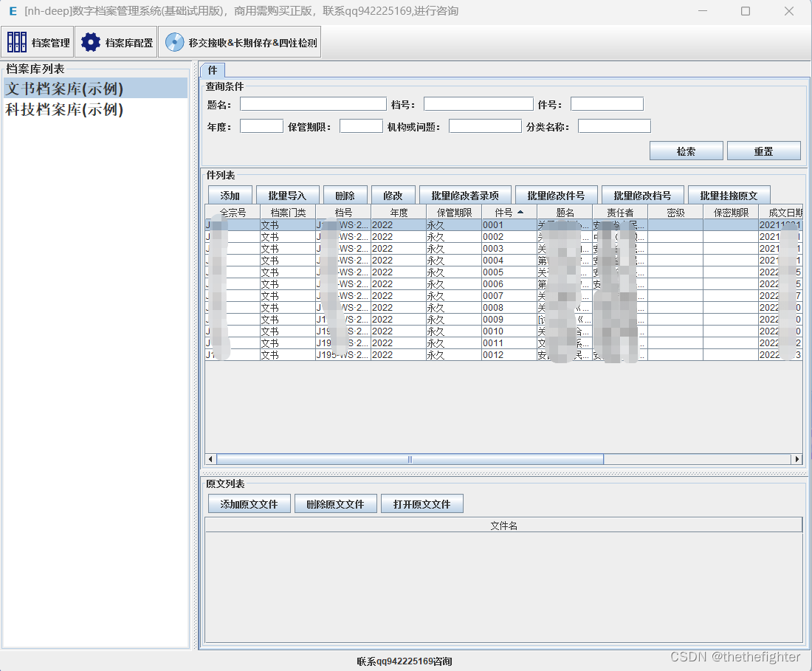Sort by the 责任者 column header
Viewport: 812px width, 671px height.
click(620, 213)
